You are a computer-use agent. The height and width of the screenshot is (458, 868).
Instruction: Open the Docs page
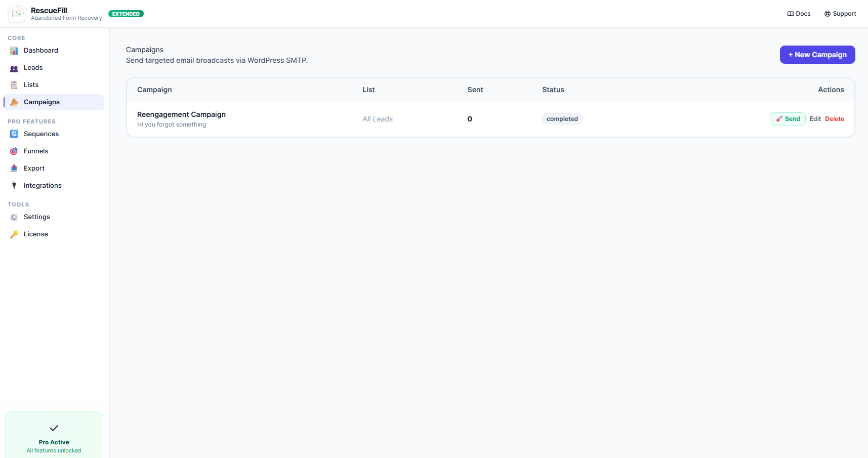(x=799, y=14)
